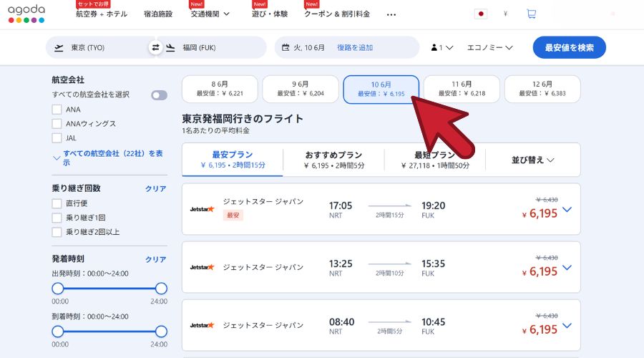Click the 10:45 FUK arrival time
The width and height of the screenshot is (644, 358).
point(434,326)
